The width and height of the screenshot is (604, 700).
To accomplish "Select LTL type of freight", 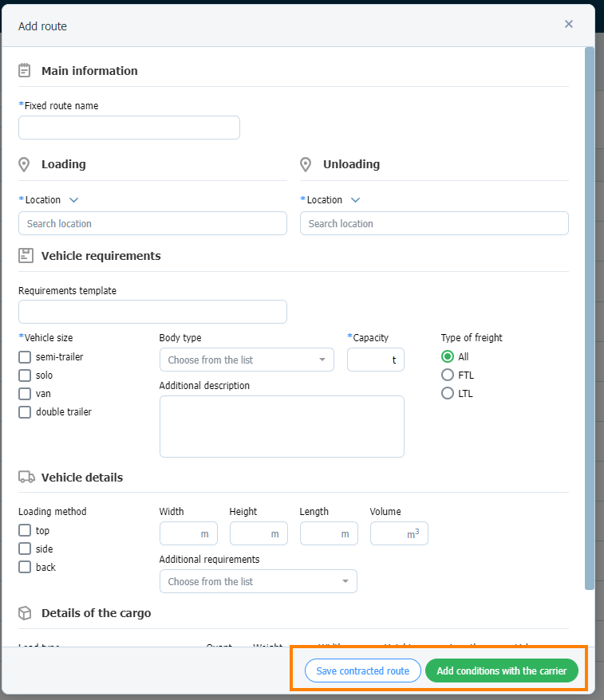I will [447, 393].
